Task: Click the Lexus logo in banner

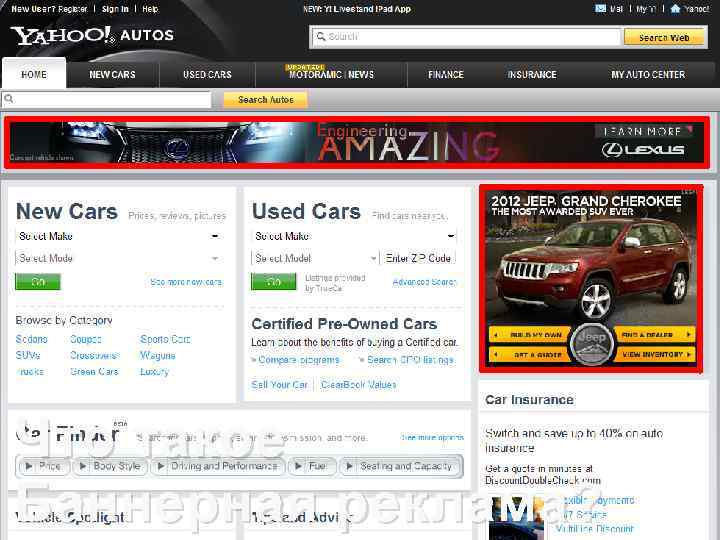Action: (x=643, y=150)
